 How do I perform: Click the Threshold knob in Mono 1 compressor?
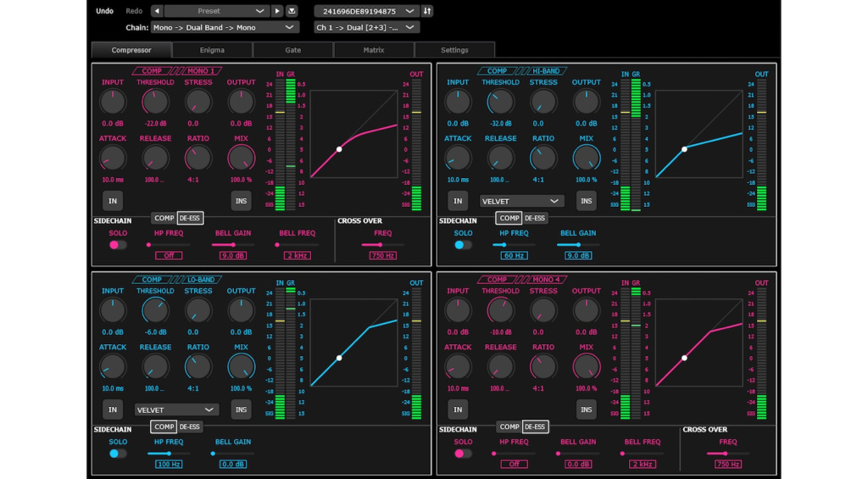coord(155,102)
